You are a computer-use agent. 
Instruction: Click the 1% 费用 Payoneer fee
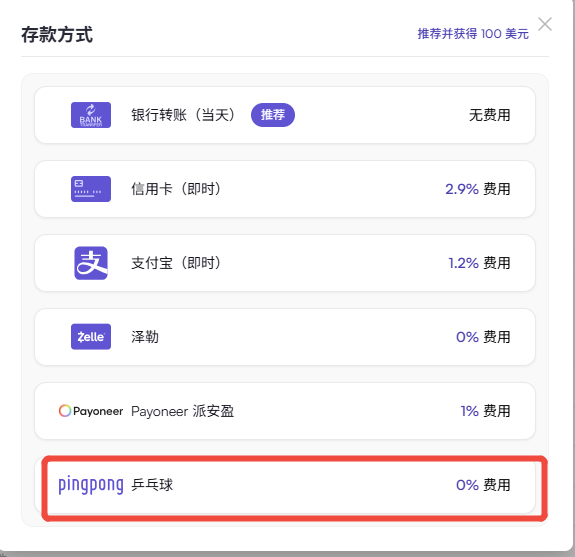coord(485,411)
